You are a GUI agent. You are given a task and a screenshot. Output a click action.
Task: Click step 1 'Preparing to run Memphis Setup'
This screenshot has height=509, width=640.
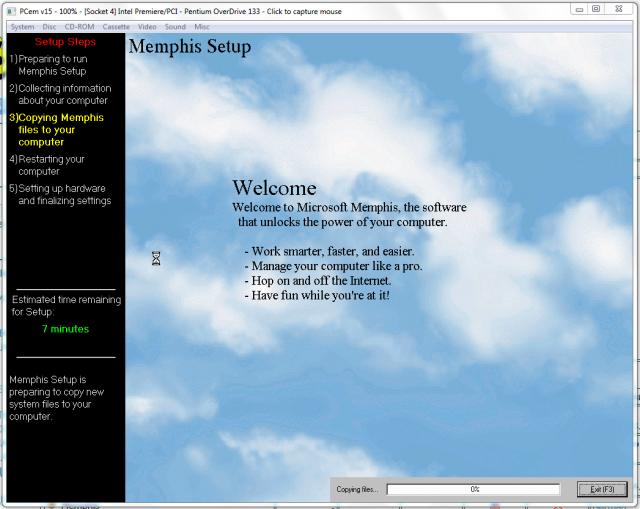(x=49, y=65)
